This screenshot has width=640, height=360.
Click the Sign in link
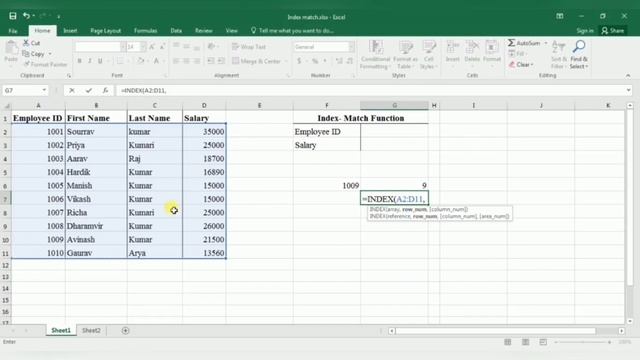pyautogui.click(x=585, y=31)
